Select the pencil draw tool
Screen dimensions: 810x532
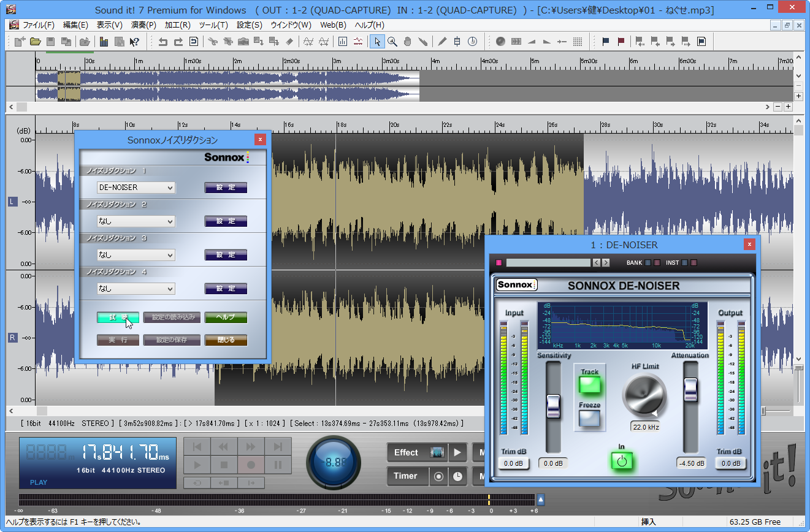click(x=442, y=42)
